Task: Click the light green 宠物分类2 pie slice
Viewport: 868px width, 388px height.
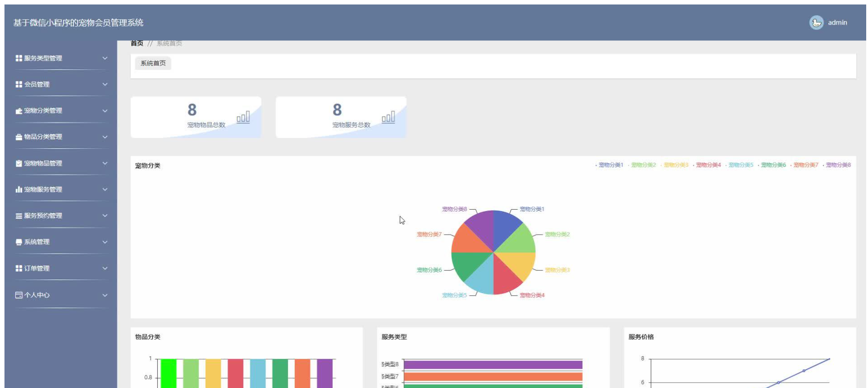Action: pyautogui.click(x=520, y=242)
